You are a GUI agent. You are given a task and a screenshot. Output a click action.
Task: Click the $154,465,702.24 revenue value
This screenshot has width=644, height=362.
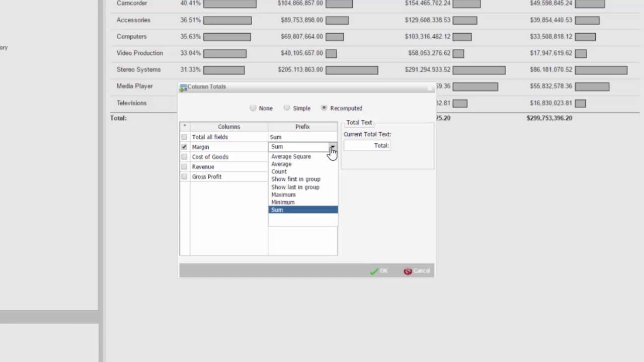click(x=428, y=4)
